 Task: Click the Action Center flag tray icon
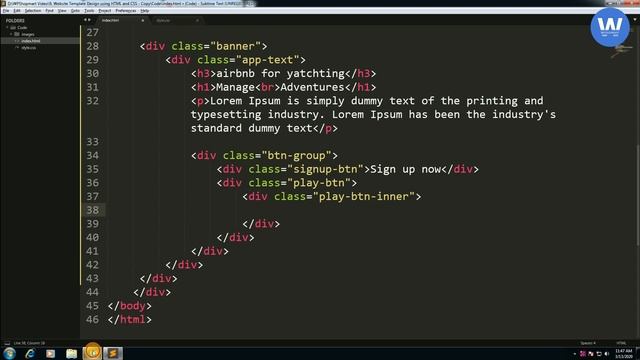click(x=591, y=353)
